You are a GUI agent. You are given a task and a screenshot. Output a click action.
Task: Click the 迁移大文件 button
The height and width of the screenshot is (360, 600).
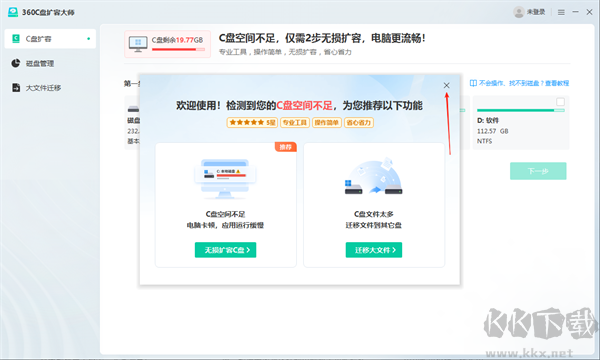pyautogui.click(x=374, y=250)
